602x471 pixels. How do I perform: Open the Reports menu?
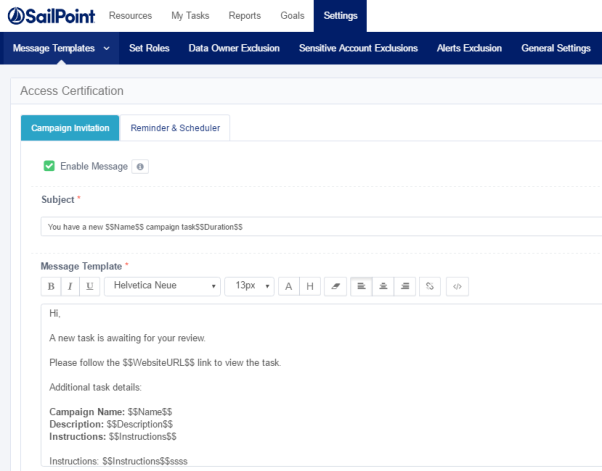(x=244, y=16)
